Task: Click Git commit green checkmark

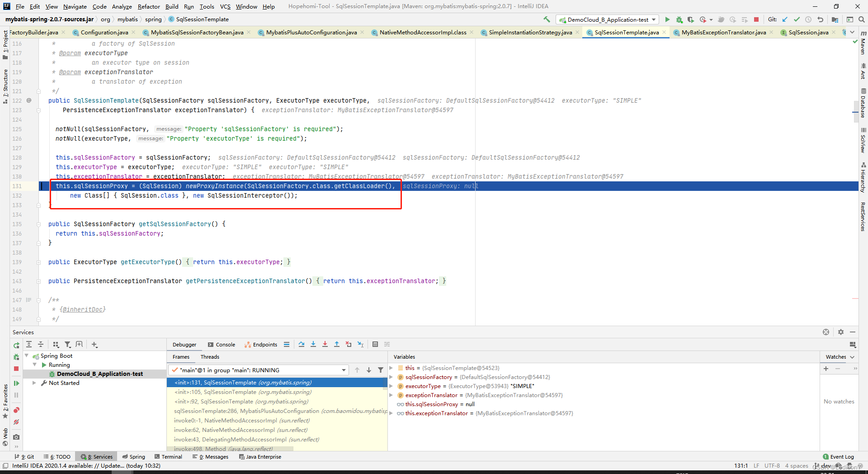Action: tap(797, 19)
